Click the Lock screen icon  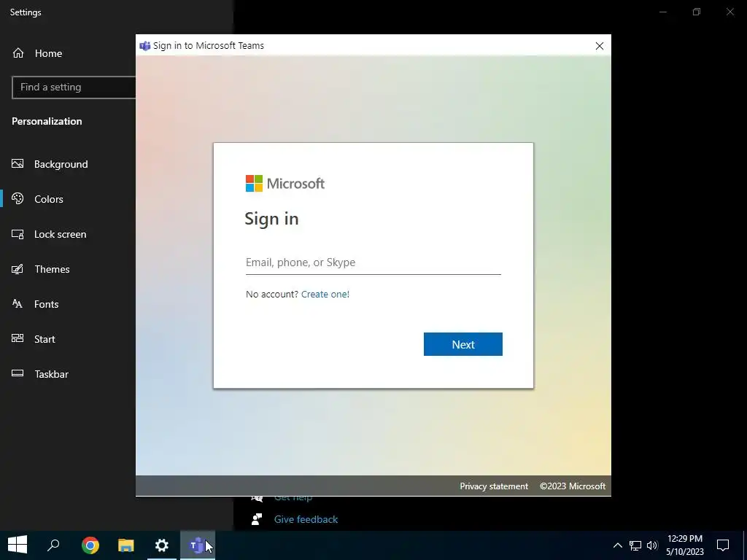click(18, 234)
